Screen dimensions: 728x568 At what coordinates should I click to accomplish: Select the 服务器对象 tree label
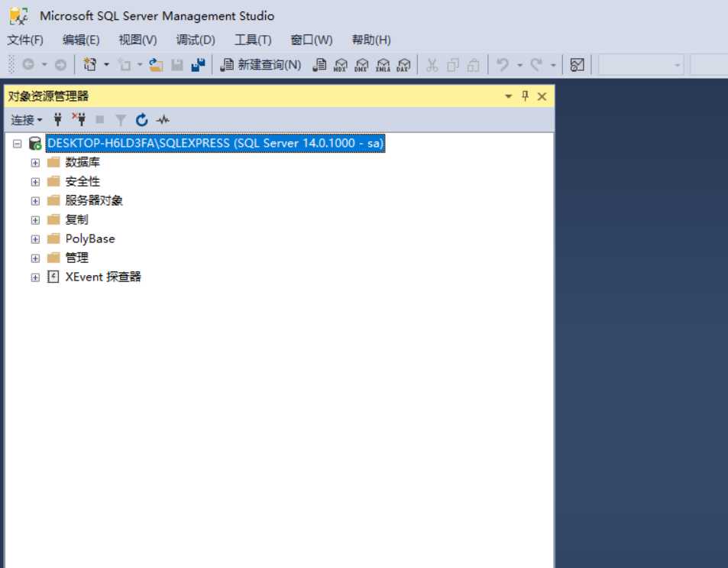pos(94,200)
